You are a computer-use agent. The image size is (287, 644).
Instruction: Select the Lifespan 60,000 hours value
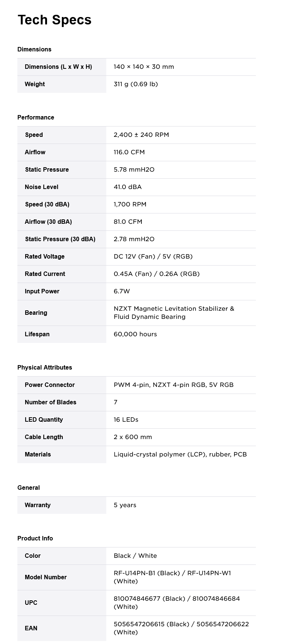135,334
